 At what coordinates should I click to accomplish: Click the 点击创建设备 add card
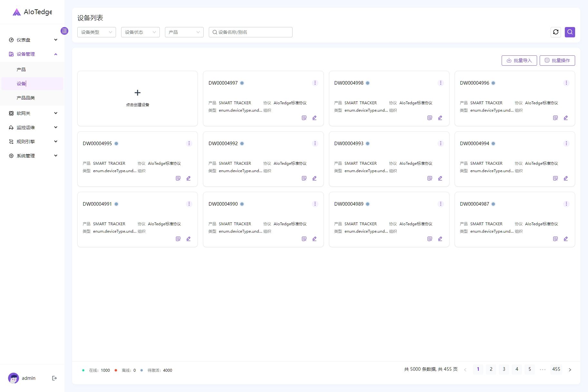click(x=138, y=98)
